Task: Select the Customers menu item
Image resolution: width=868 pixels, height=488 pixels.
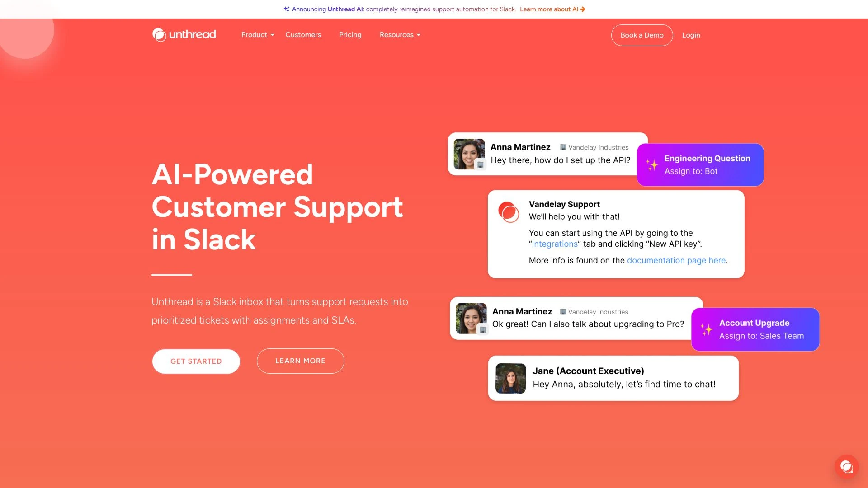Action: (x=303, y=34)
